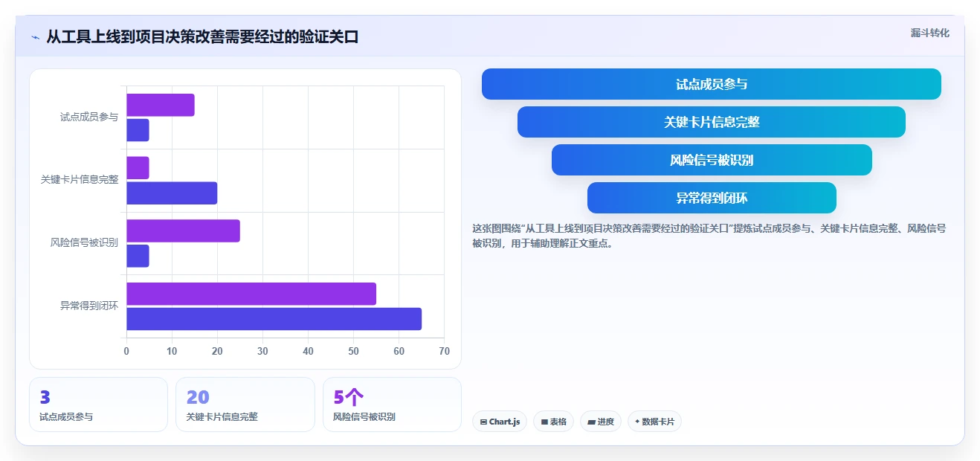This screenshot has height=461, width=980.
Task: Click the 进度 chip
Action: [601, 422]
